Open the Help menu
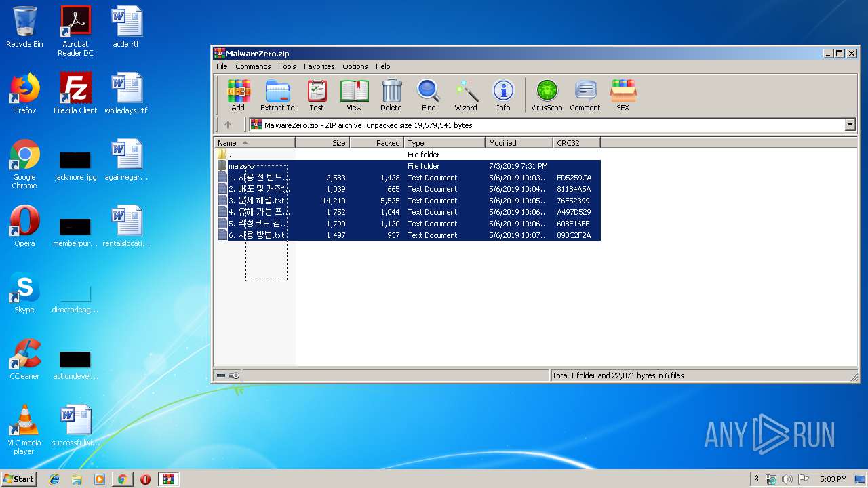This screenshot has width=868, height=488. [x=383, y=66]
